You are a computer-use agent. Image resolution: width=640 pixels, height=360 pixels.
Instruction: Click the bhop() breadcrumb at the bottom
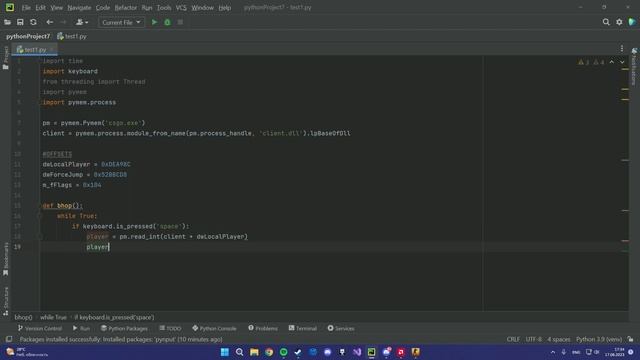click(23, 317)
